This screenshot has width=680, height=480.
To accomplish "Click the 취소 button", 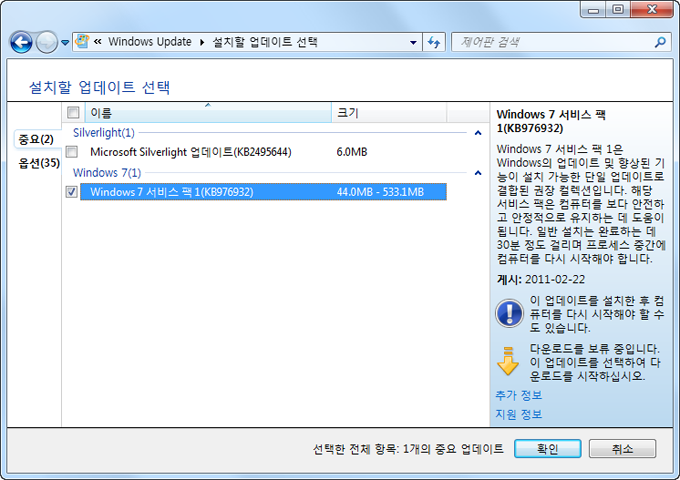I will click(622, 448).
